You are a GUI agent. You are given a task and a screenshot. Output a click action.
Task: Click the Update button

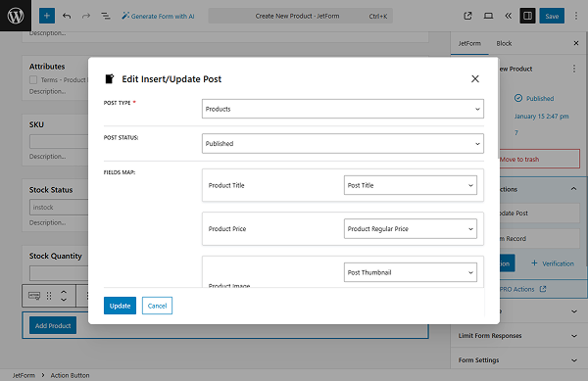point(120,306)
